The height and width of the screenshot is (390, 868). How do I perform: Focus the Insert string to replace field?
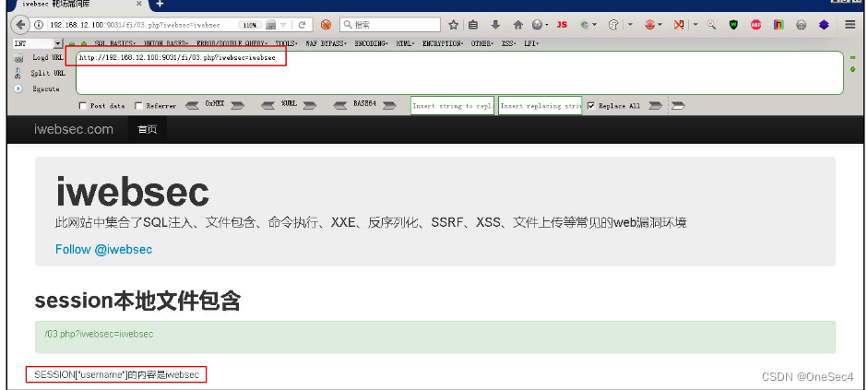[x=452, y=106]
